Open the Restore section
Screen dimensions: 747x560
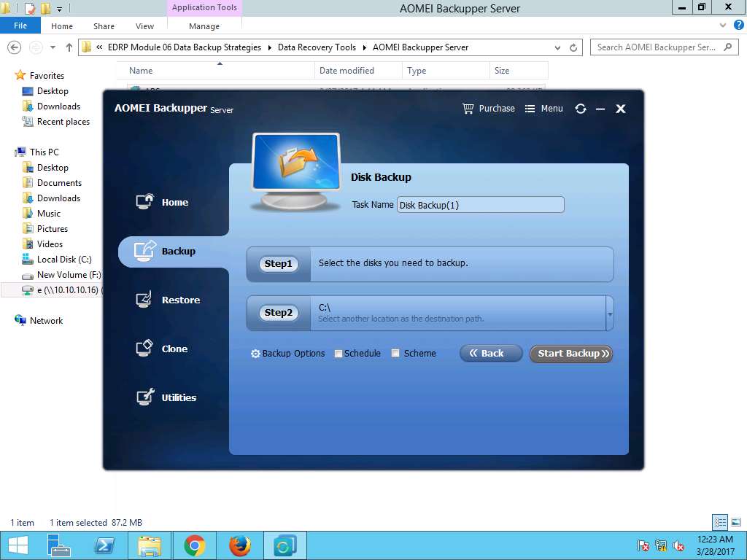point(168,300)
